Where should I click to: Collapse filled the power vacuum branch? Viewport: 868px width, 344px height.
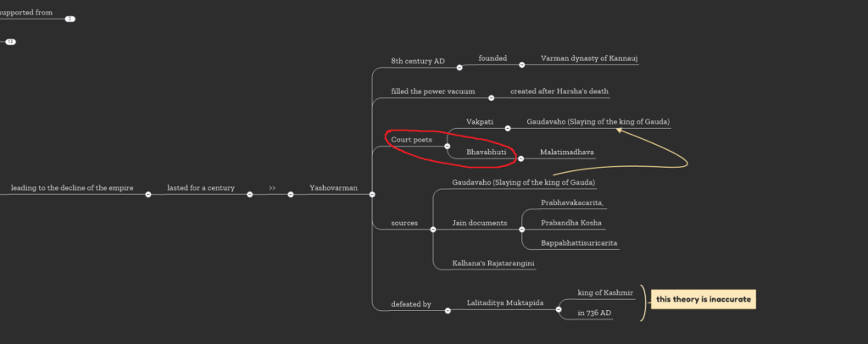tap(491, 98)
